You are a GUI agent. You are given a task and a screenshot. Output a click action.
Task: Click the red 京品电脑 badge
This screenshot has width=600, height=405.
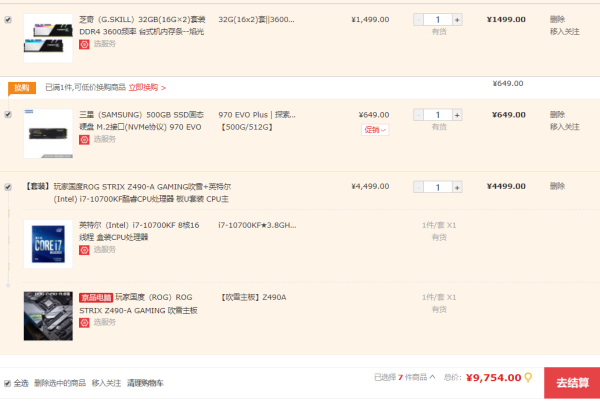pos(96,298)
